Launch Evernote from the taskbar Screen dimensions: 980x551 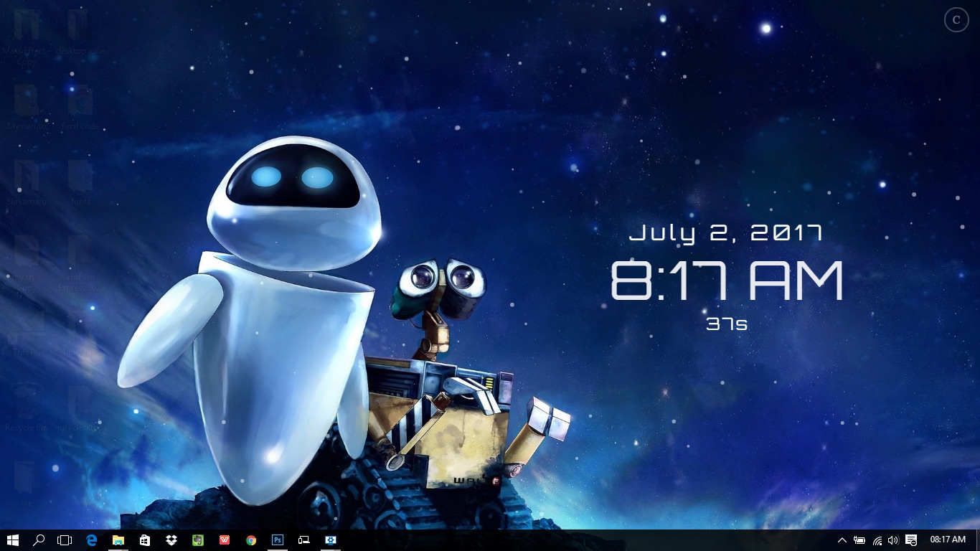197,540
